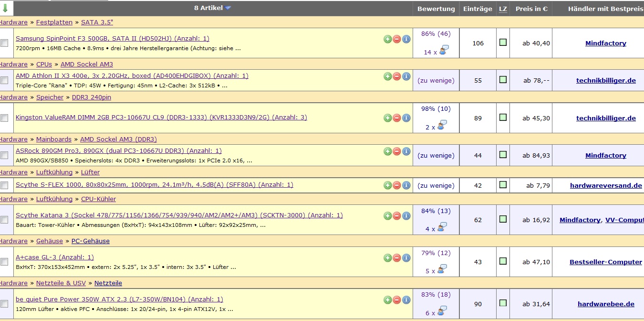Check be quiet Pure Power checkbox
Viewport: 644px width, 321px height.
point(4,303)
